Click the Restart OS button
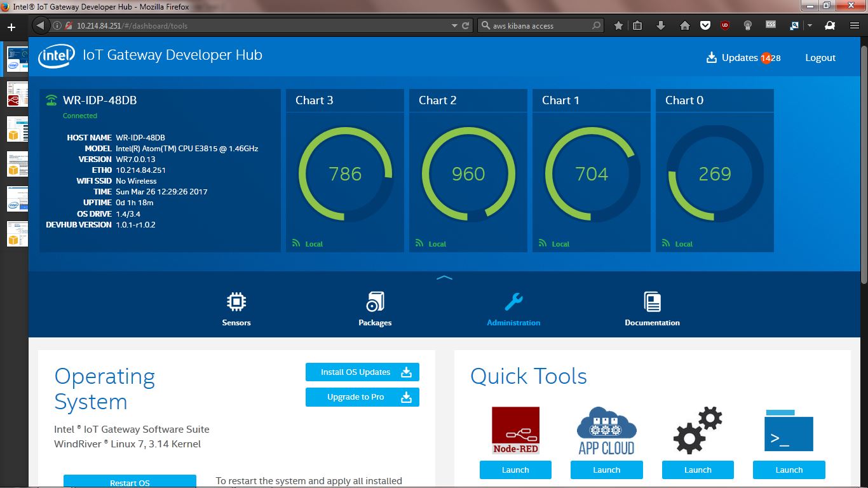 pos(130,481)
